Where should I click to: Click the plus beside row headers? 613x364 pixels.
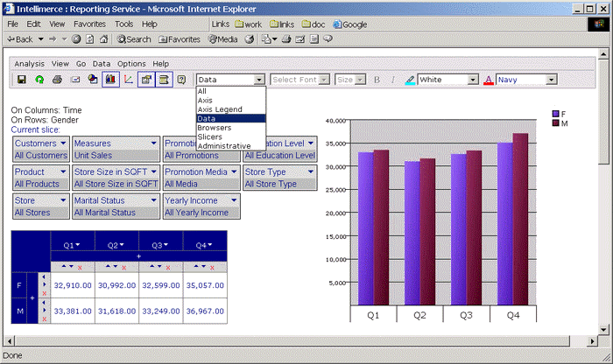coord(32,298)
